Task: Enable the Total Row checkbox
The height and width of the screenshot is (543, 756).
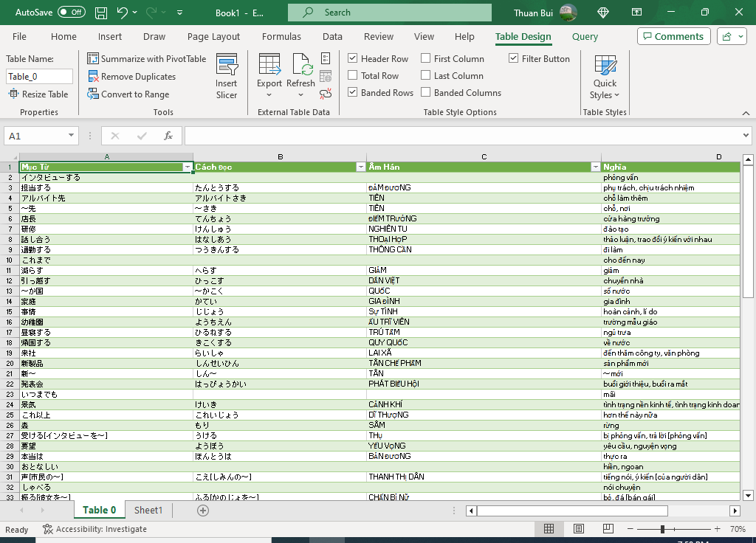Action: 353,76
